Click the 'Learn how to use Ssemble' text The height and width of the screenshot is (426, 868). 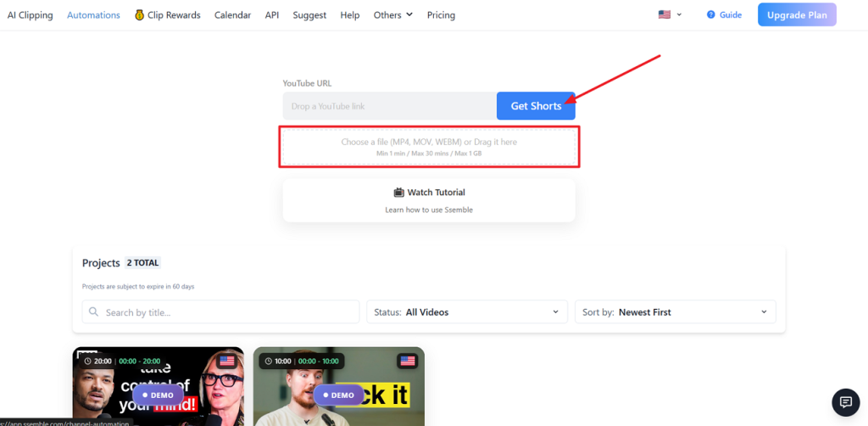coord(429,210)
